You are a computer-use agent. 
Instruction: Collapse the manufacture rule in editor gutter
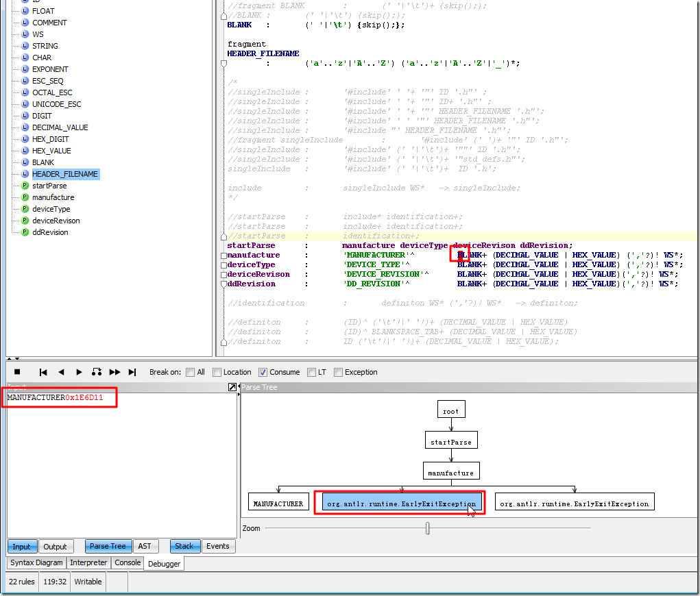click(x=224, y=256)
